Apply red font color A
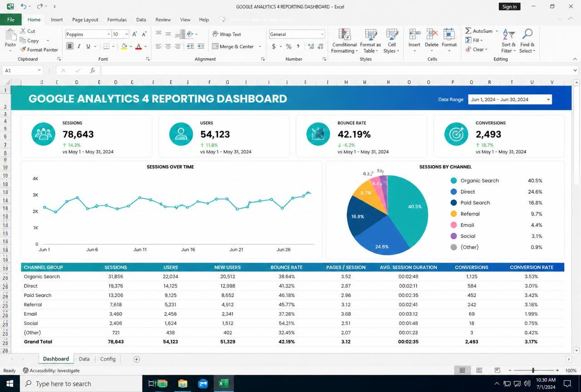 (x=138, y=46)
